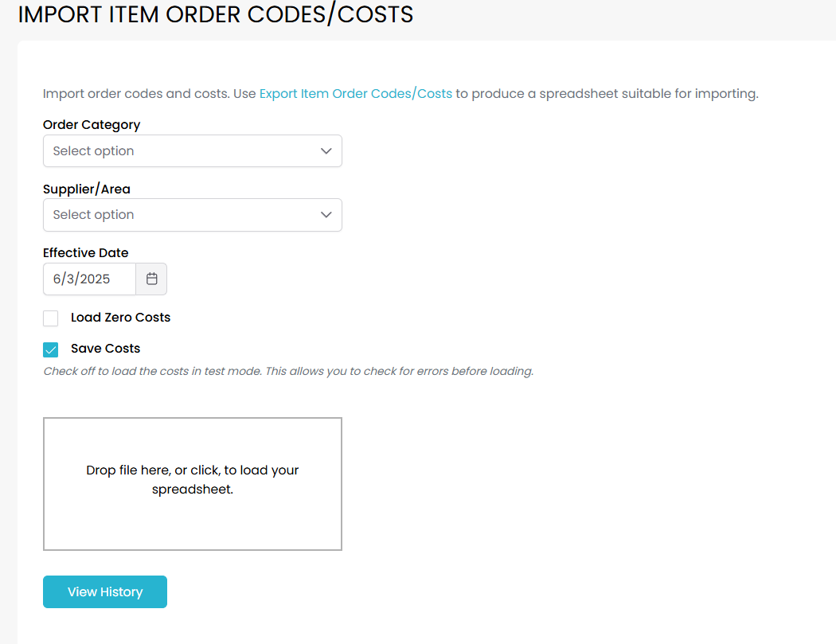Click the Load Zero Costs label text

[120, 318]
